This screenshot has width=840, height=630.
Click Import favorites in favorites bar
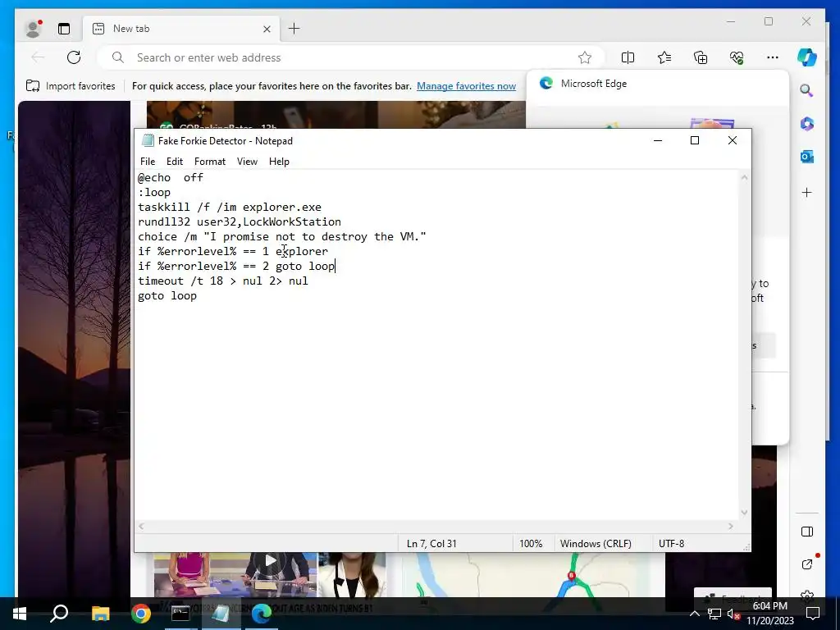pyautogui.click(x=71, y=85)
